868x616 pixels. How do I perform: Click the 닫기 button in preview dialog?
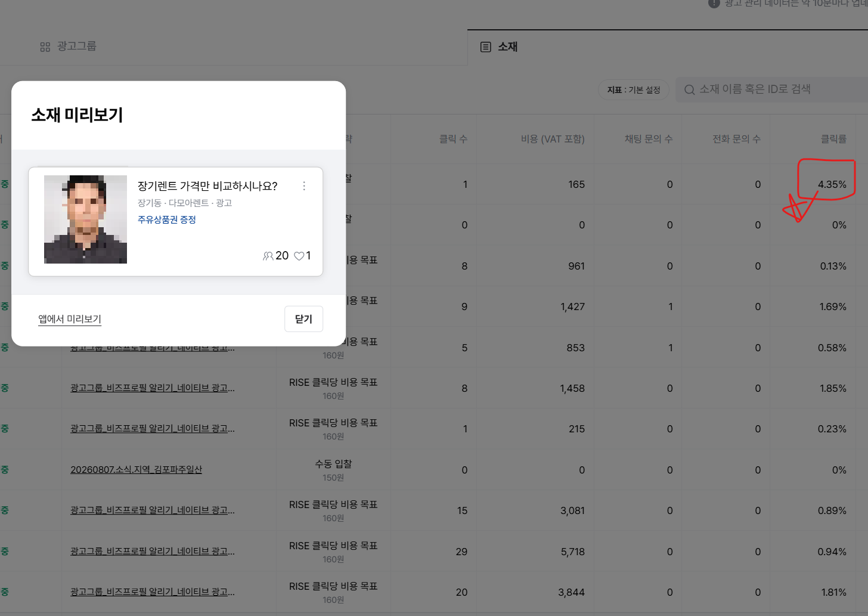pyautogui.click(x=303, y=319)
